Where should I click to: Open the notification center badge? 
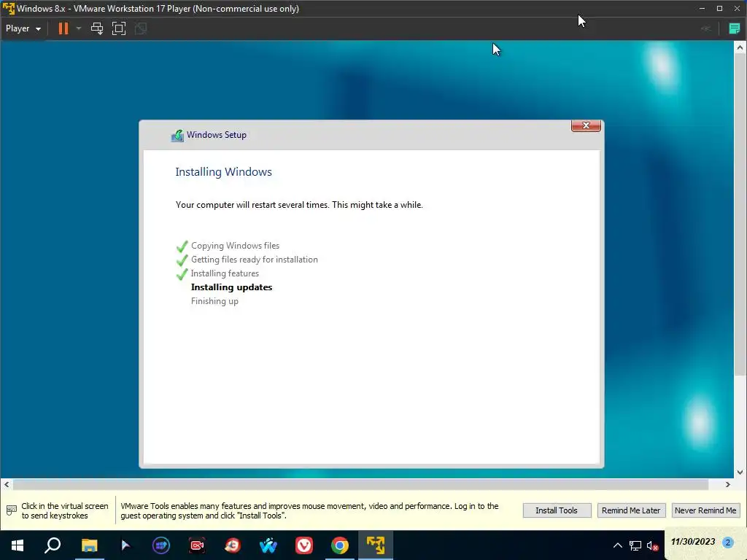pyautogui.click(x=728, y=542)
